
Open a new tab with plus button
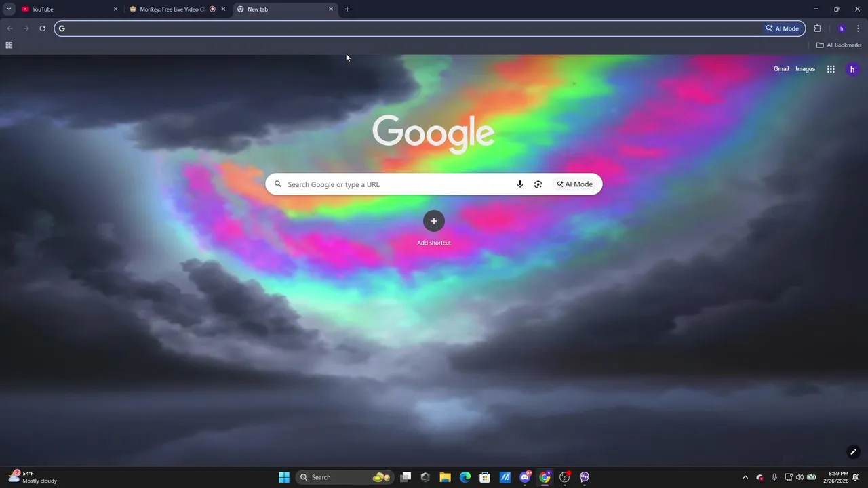(347, 9)
